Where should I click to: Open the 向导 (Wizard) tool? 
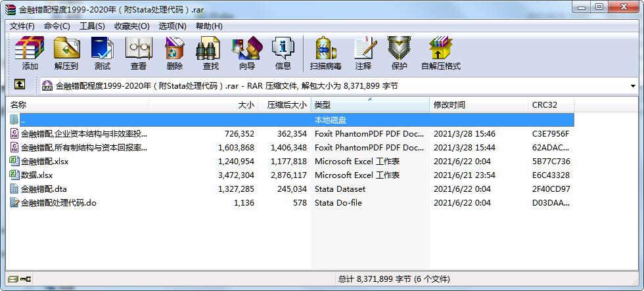(x=247, y=48)
